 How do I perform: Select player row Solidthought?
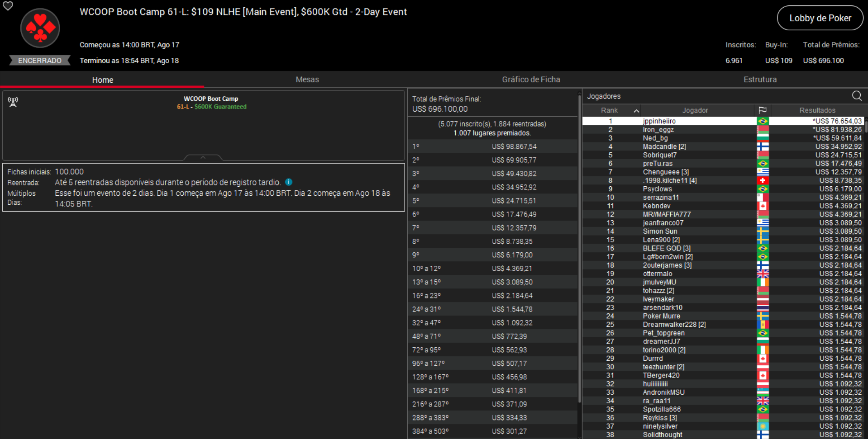coord(723,435)
